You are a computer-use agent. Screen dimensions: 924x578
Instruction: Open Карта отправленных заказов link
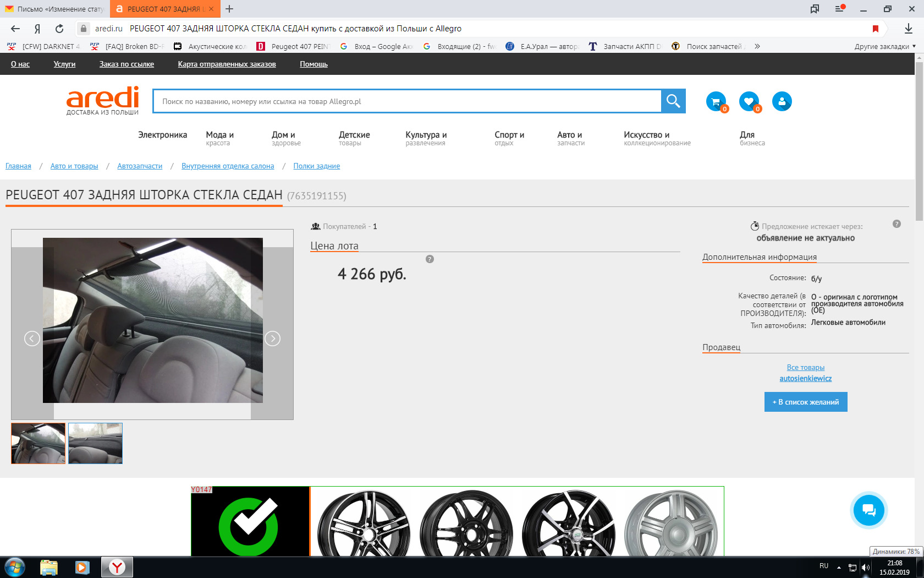[227, 64]
